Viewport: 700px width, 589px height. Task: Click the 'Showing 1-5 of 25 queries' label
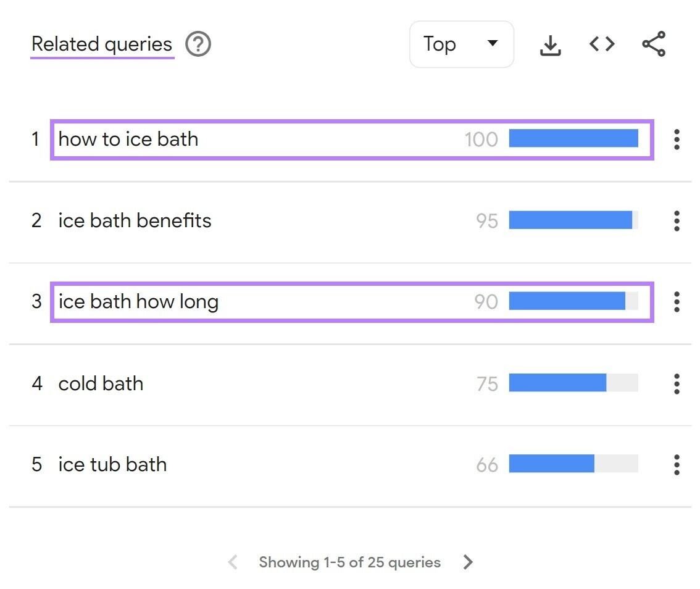[x=350, y=562]
